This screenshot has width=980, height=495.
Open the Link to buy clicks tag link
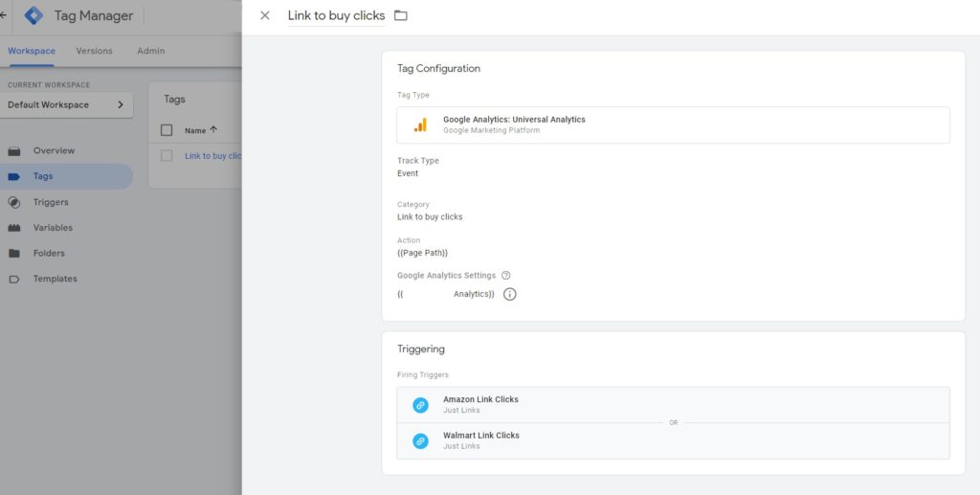pyautogui.click(x=212, y=156)
